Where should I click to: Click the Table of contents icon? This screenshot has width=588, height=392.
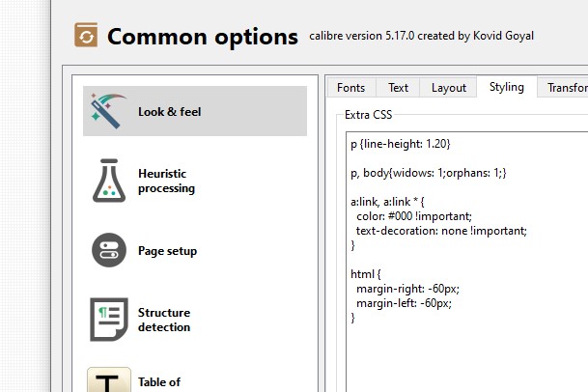click(x=109, y=380)
